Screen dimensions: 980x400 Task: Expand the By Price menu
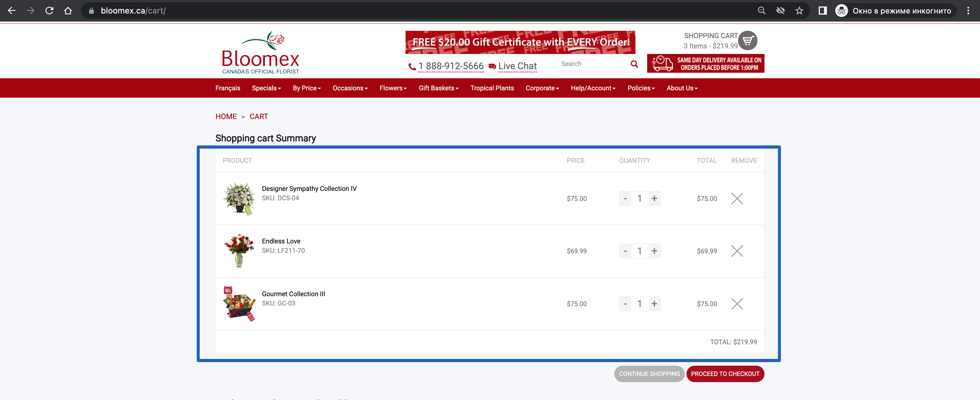(307, 88)
